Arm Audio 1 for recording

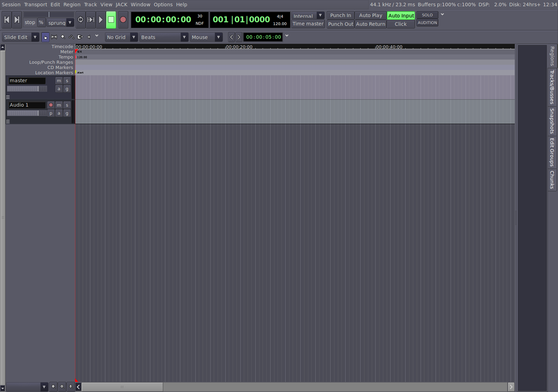[50, 105]
